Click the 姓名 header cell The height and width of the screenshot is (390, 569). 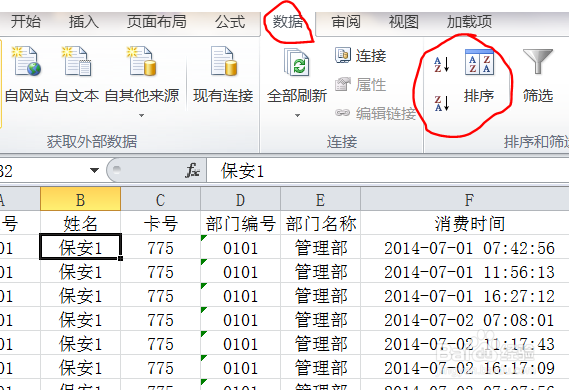tap(80, 223)
